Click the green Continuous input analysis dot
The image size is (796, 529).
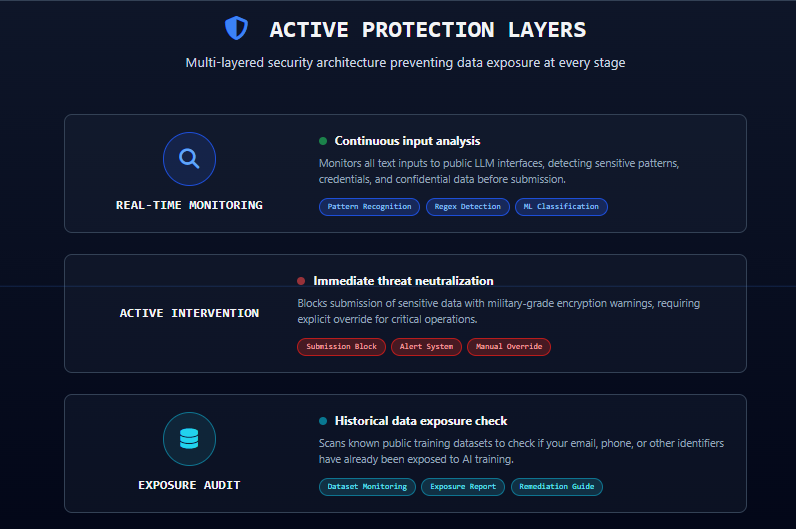point(323,141)
